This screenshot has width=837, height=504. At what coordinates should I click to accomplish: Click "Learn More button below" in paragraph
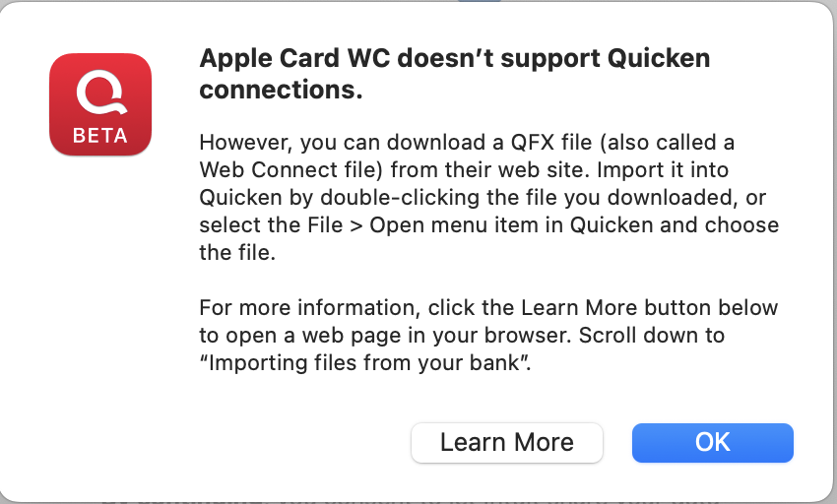pyautogui.click(x=649, y=308)
